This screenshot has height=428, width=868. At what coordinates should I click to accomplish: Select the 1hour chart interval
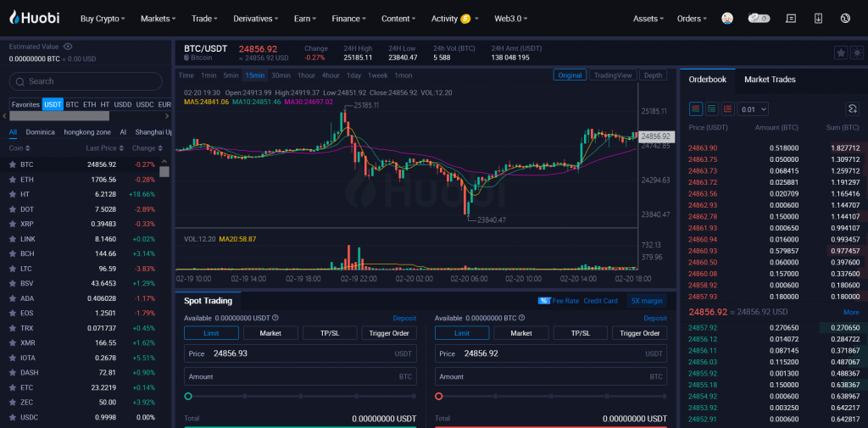coord(306,75)
